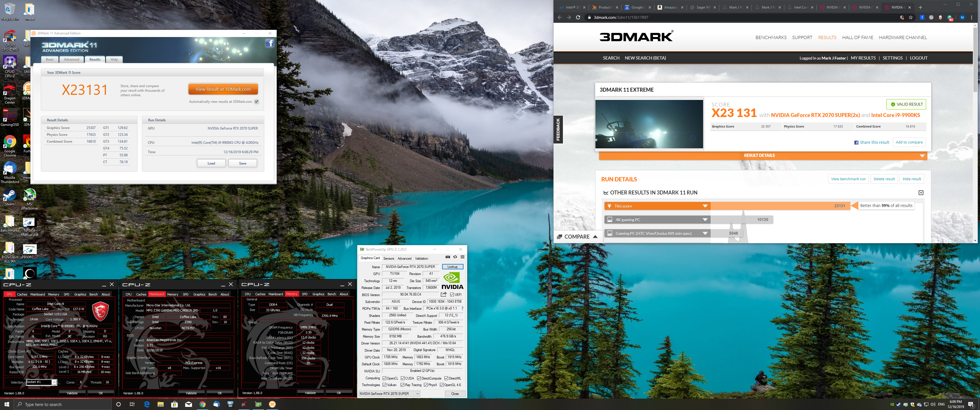The height and width of the screenshot is (410, 980).
Task: Open the Chrome three-dot menu
Action: [972, 17]
